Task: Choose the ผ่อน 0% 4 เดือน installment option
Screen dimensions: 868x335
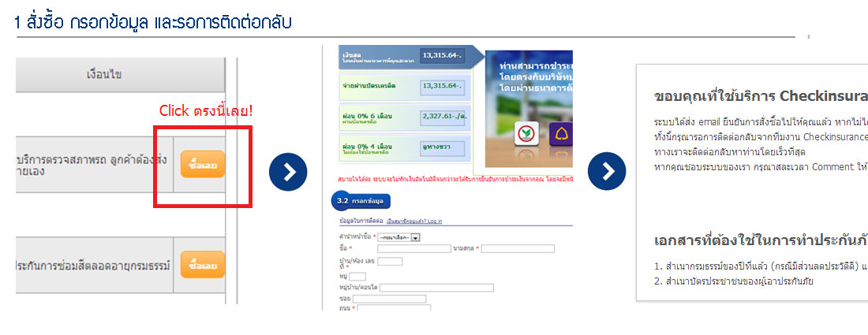Action: [405, 147]
